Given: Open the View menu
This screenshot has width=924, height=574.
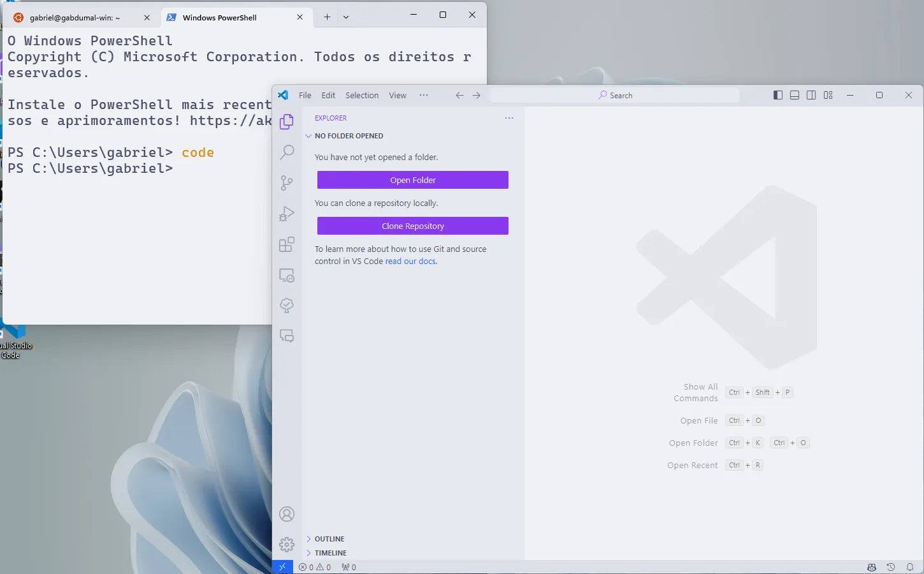Looking at the screenshot, I should [398, 95].
